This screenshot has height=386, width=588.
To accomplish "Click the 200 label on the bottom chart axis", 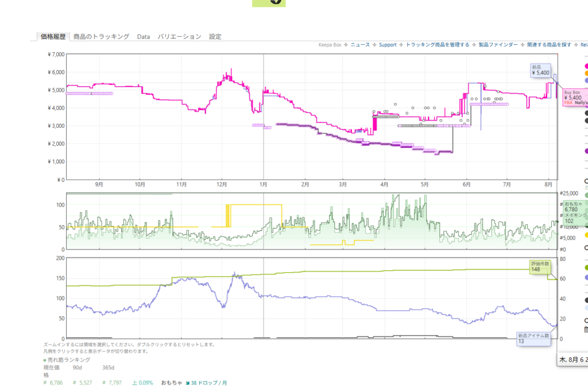I will [60, 258].
